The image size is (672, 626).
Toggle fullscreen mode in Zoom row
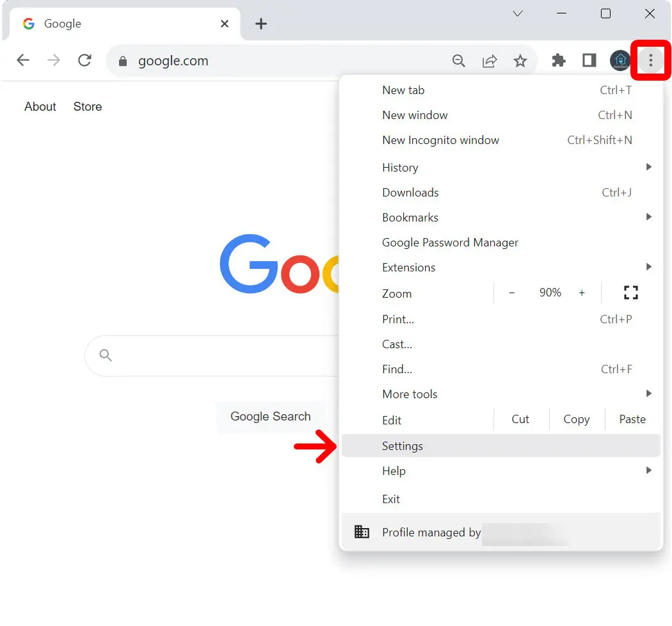[630, 293]
